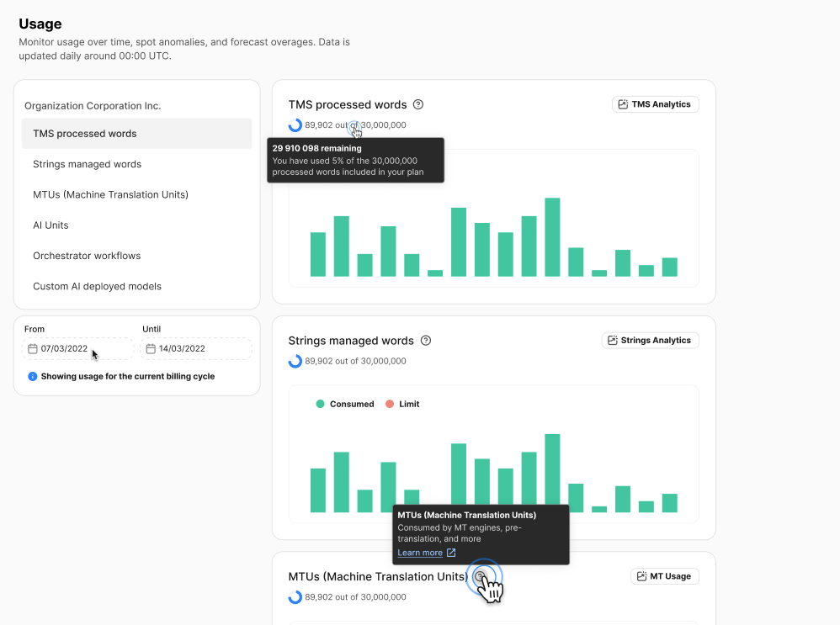Select Strings managed words in sidebar

coord(87,164)
